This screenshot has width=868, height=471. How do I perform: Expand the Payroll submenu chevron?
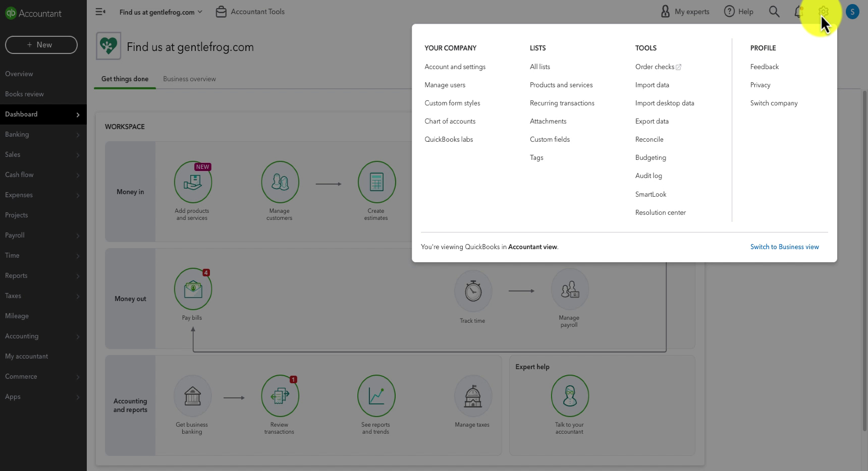(78, 236)
